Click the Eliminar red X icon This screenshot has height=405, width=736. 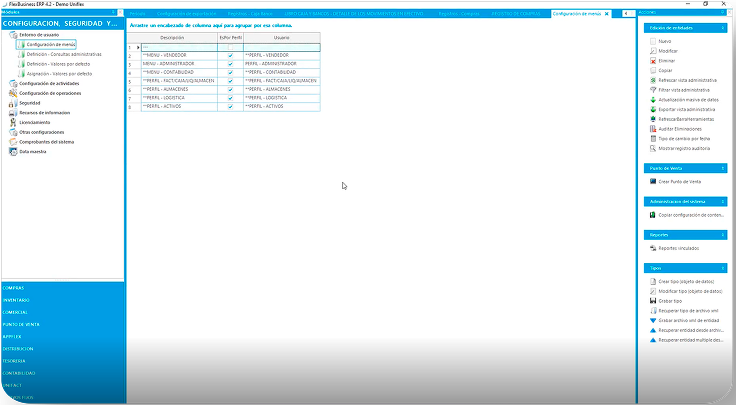653,61
